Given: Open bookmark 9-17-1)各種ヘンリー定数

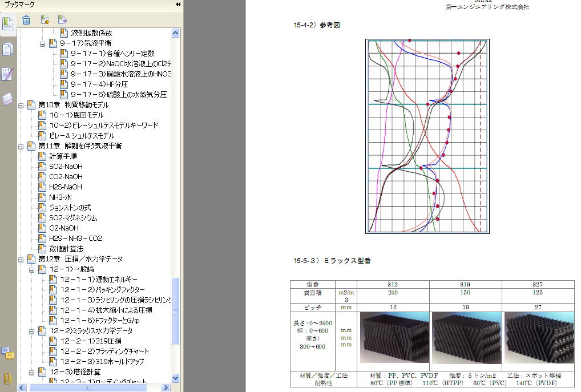Looking at the screenshot, I should pyautogui.click(x=112, y=54).
